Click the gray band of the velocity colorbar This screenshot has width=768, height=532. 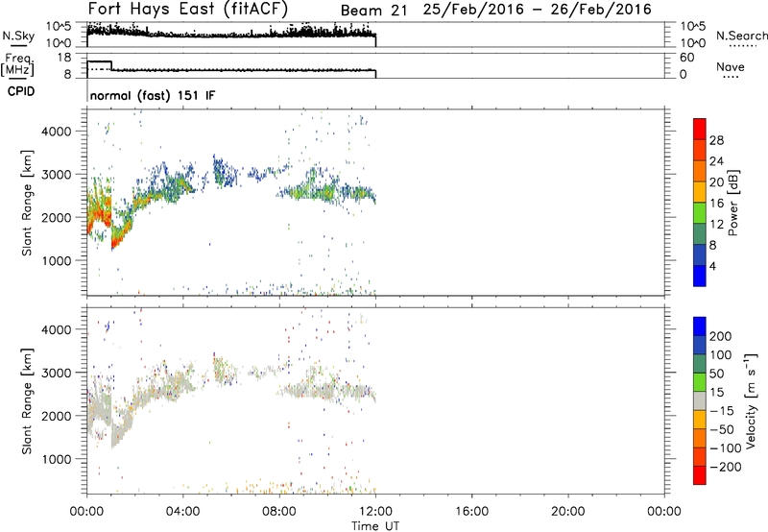tap(700, 401)
